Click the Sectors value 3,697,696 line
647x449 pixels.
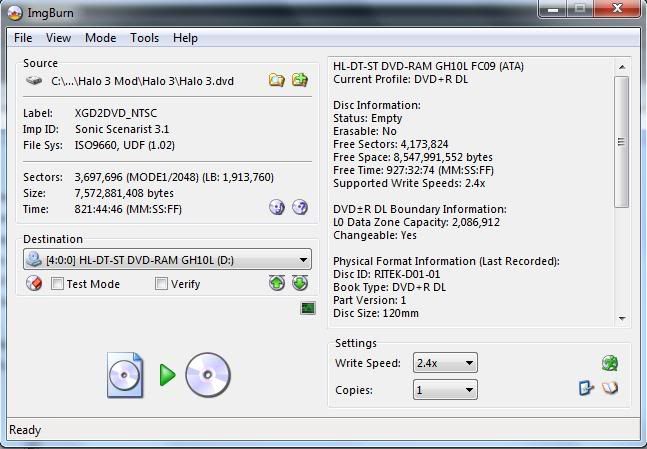[x=174, y=177]
